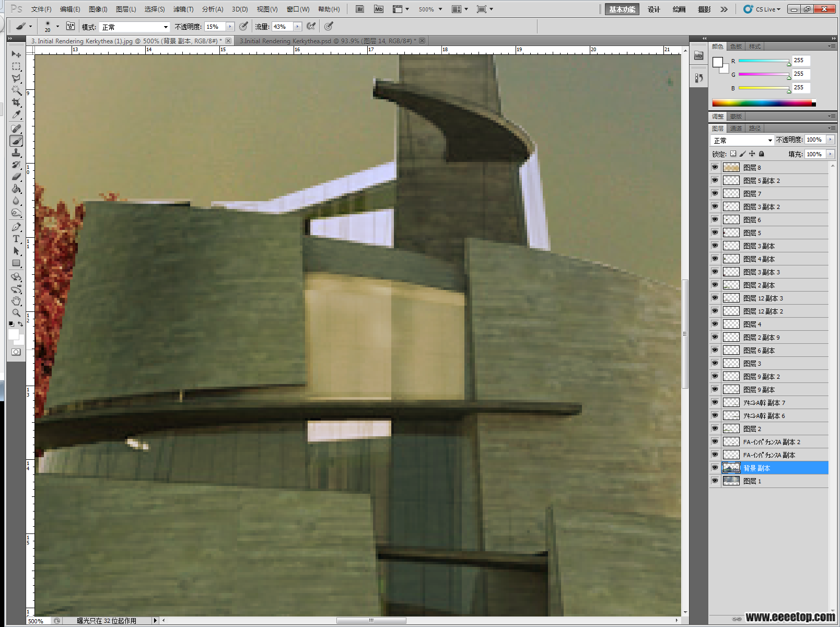Switch to the 绘画 workspace

click(679, 9)
